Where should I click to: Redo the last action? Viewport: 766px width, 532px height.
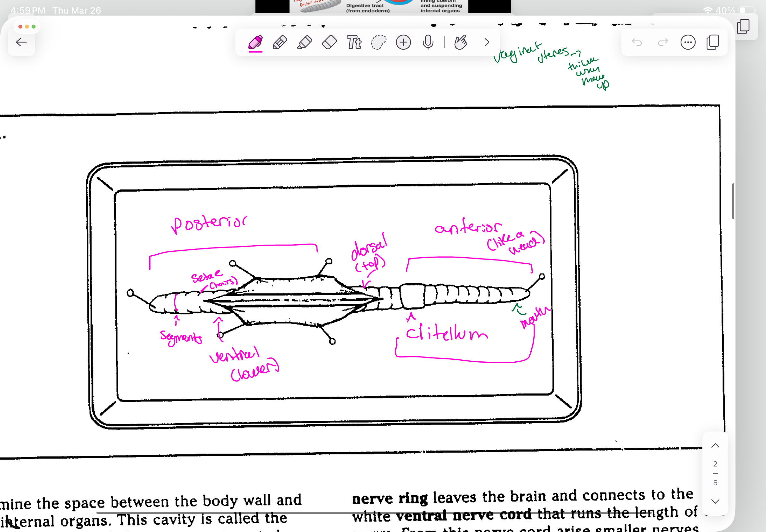point(662,42)
